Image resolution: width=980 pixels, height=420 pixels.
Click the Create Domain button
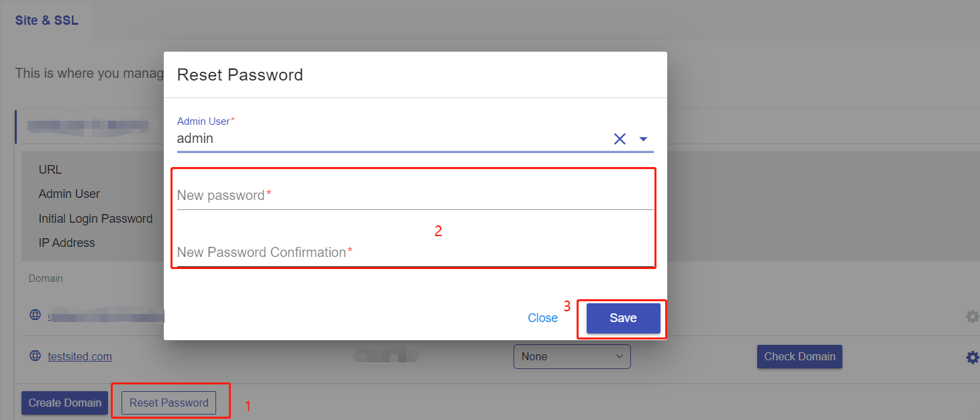tap(64, 403)
